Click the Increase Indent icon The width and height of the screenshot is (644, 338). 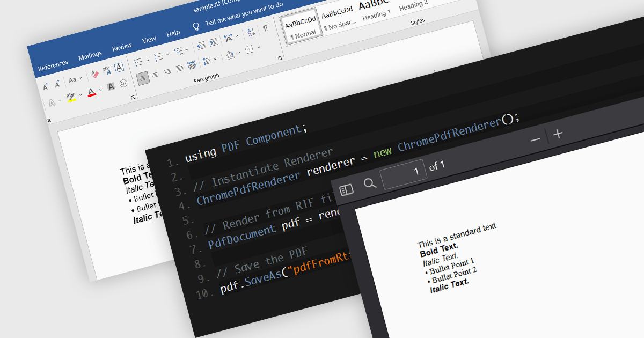point(214,42)
